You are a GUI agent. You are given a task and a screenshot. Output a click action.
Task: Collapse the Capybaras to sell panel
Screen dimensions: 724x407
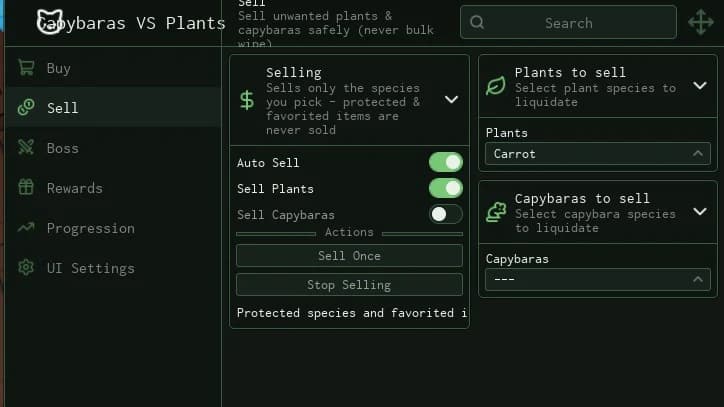pos(700,212)
